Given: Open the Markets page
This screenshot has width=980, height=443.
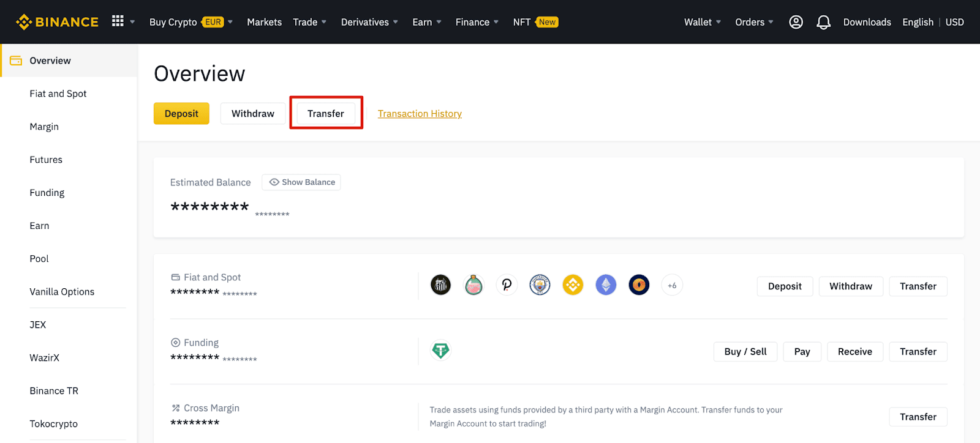Looking at the screenshot, I should point(265,22).
